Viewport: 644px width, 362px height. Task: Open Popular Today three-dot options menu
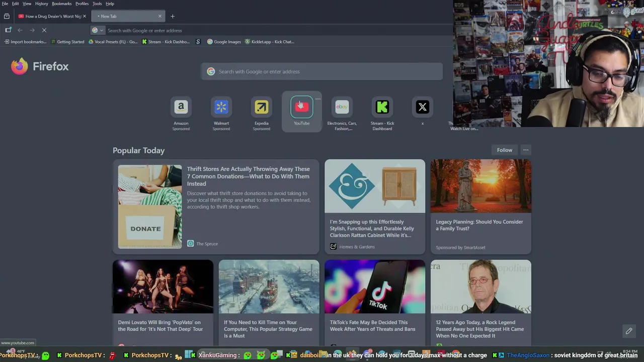(526, 150)
